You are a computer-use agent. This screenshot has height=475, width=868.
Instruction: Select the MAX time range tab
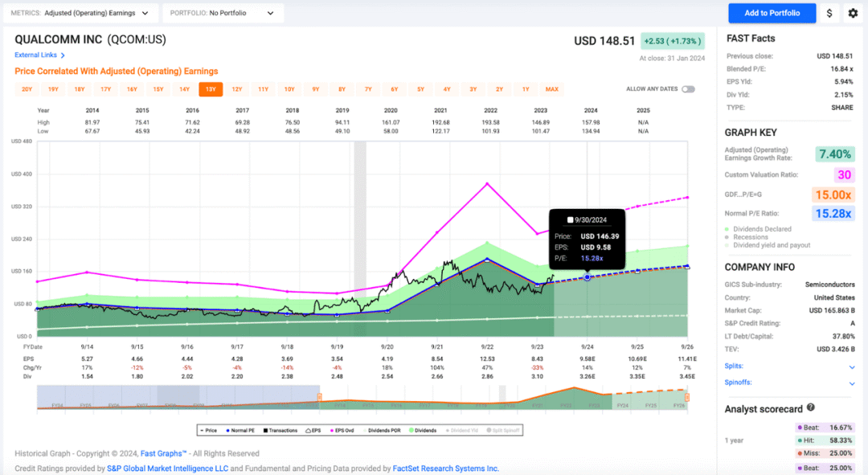coord(551,89)
